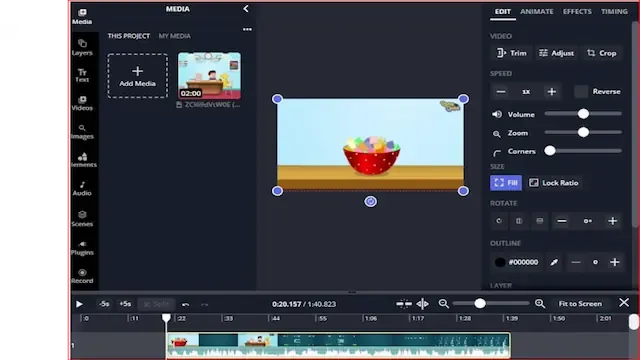Select the Text tool in sidebar

pyautogui.click(x=82, y=76)
